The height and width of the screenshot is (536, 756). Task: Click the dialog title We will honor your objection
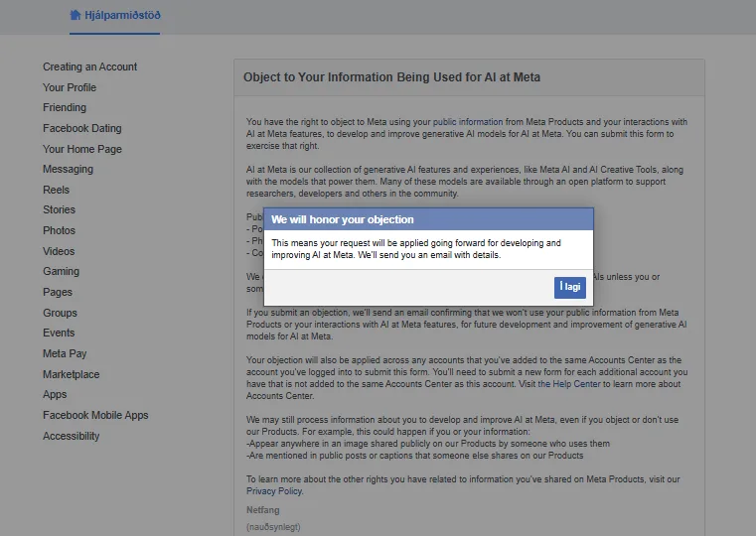click(x=343, y=220)
